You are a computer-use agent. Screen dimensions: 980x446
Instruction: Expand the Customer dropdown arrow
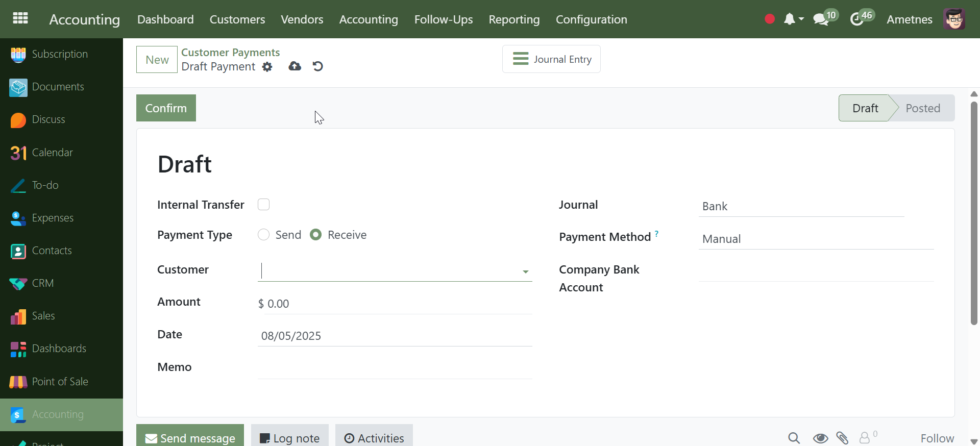525,271
